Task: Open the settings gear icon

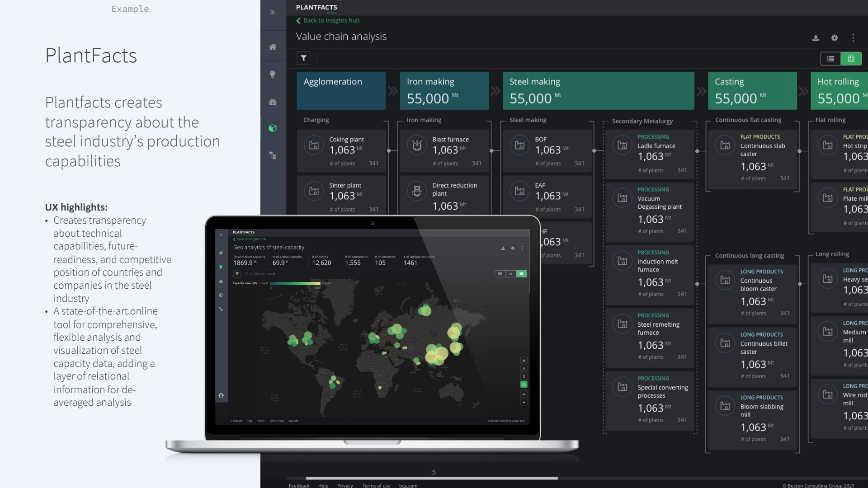Action: (835, 38)
